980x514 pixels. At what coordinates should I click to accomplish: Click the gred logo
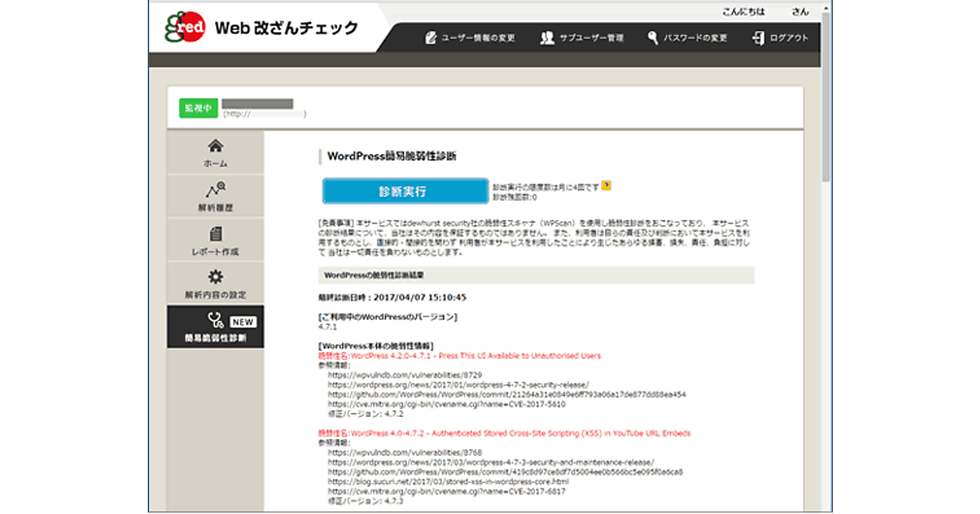pos(185,29)
